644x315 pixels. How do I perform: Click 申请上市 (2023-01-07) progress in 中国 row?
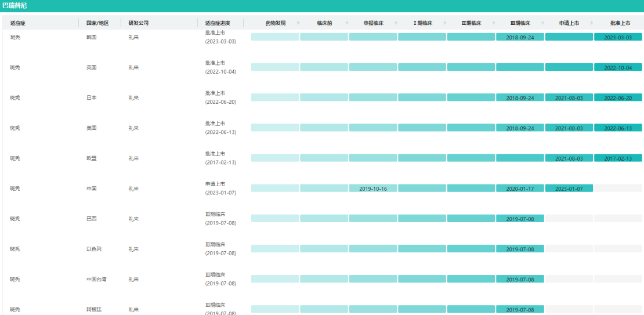[220, 189]
